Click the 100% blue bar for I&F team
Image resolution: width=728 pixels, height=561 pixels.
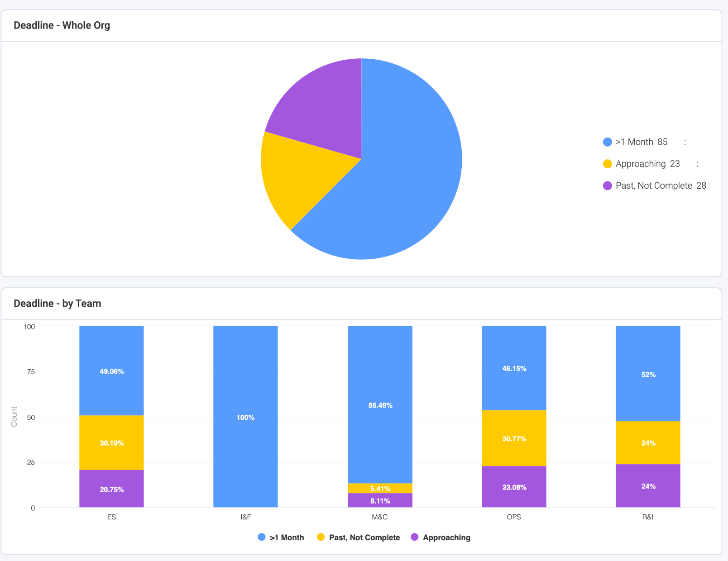245,416
